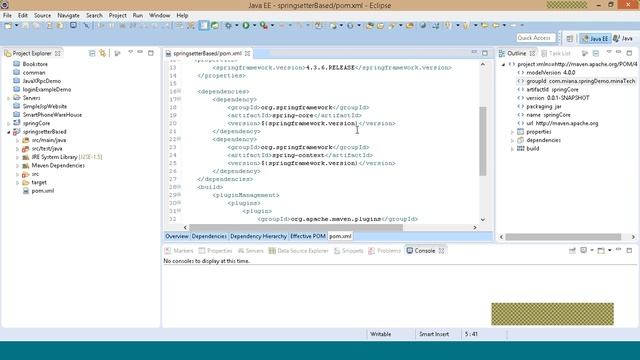The image size is (640, 360).
Task: Open the Navigate menu
Action: 68,15
